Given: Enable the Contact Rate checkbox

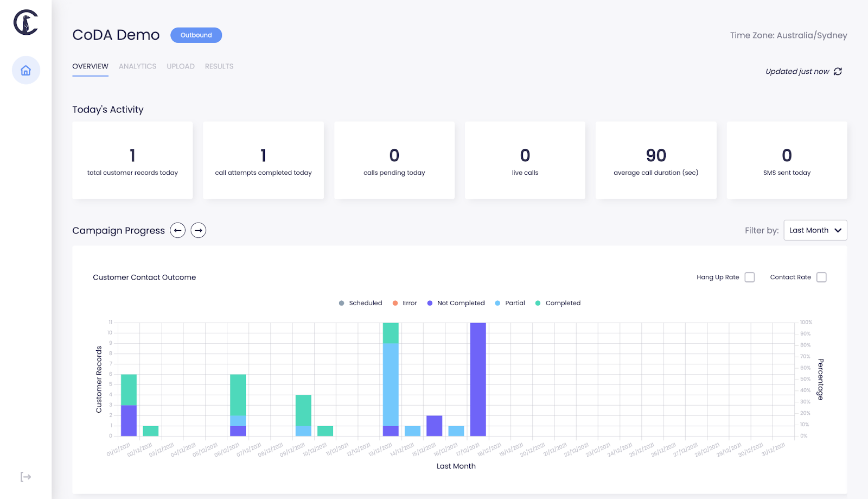Looking at the screenshot, I should tap(821, 277).
